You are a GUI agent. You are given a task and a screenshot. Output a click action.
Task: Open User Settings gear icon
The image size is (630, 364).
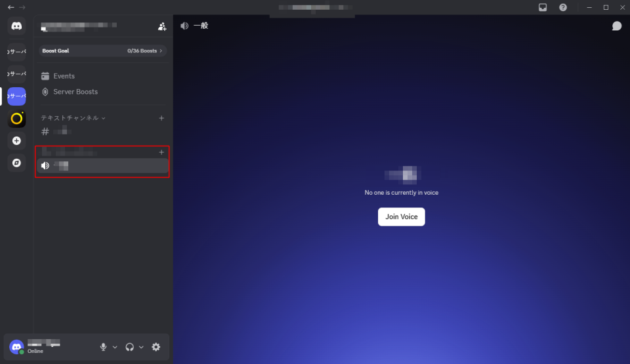(156, 347)
